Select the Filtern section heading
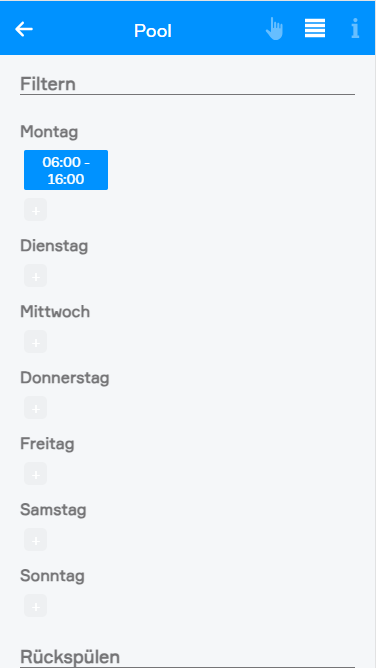Image resolution: width=376 pixels, height=668 pixels. [48, 84]
